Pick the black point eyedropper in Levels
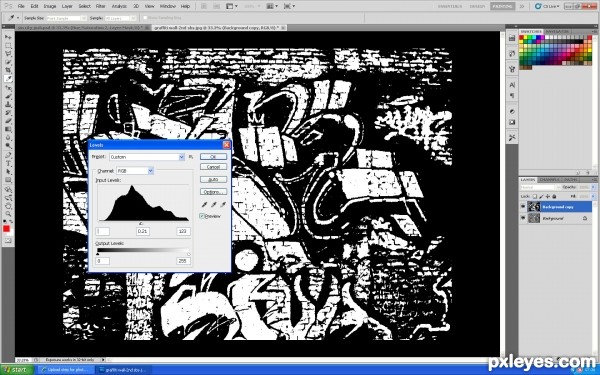 [204, 205]
